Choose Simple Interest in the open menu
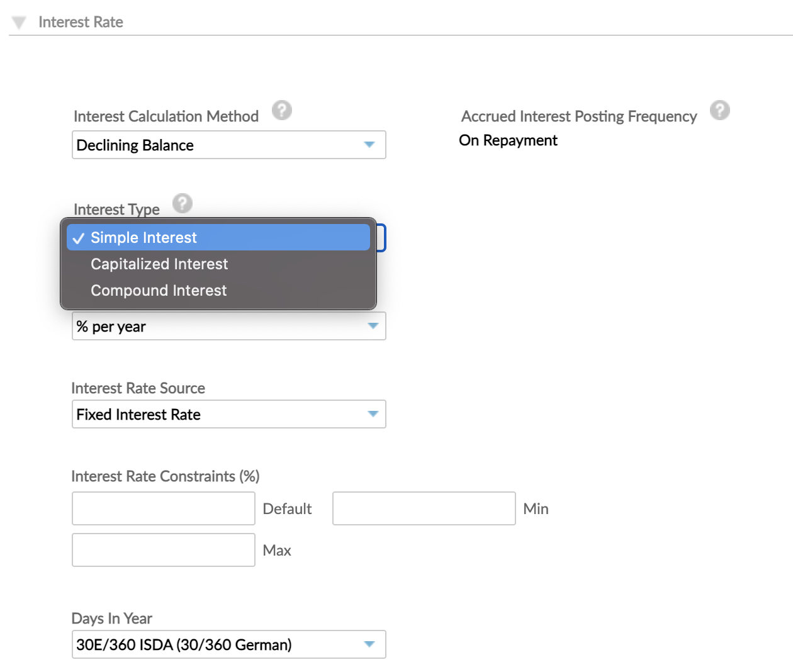This screenshot has height=672, width=793. 143,237
